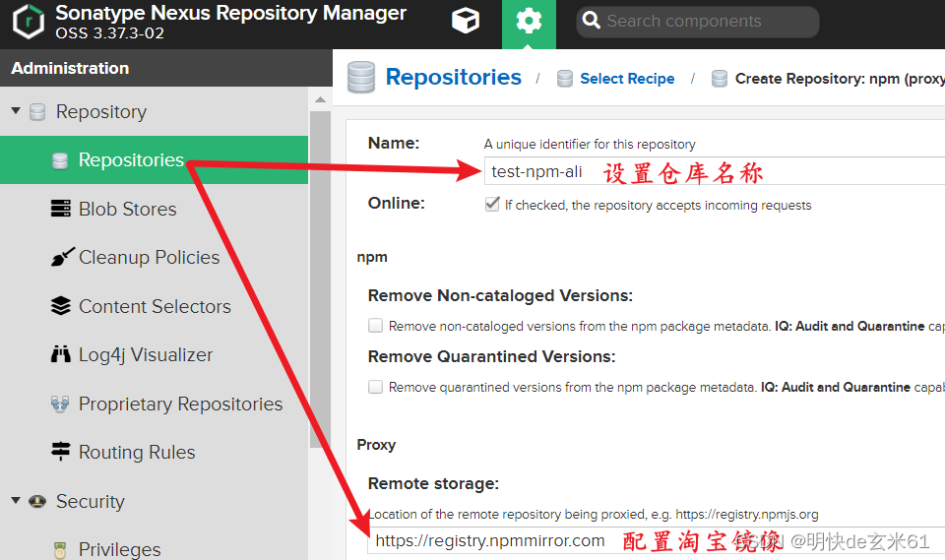Click the Create Repository breadcrumb icon
The height and width of the screenshot is (560, 945).
[719, 79]
